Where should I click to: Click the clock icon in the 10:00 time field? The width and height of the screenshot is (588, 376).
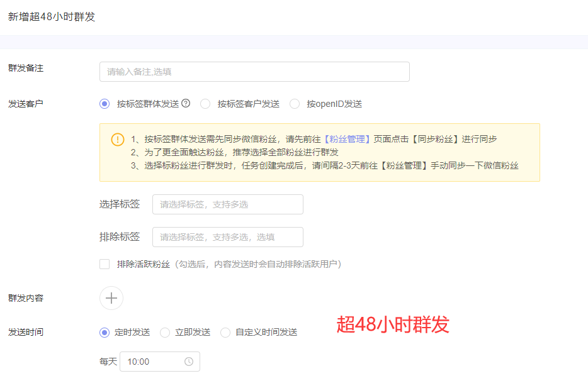coord(189,362)
